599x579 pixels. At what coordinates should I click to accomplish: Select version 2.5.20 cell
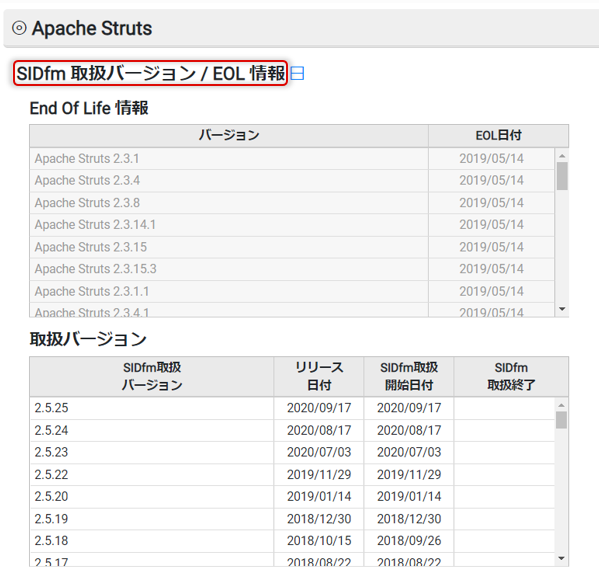152,497
